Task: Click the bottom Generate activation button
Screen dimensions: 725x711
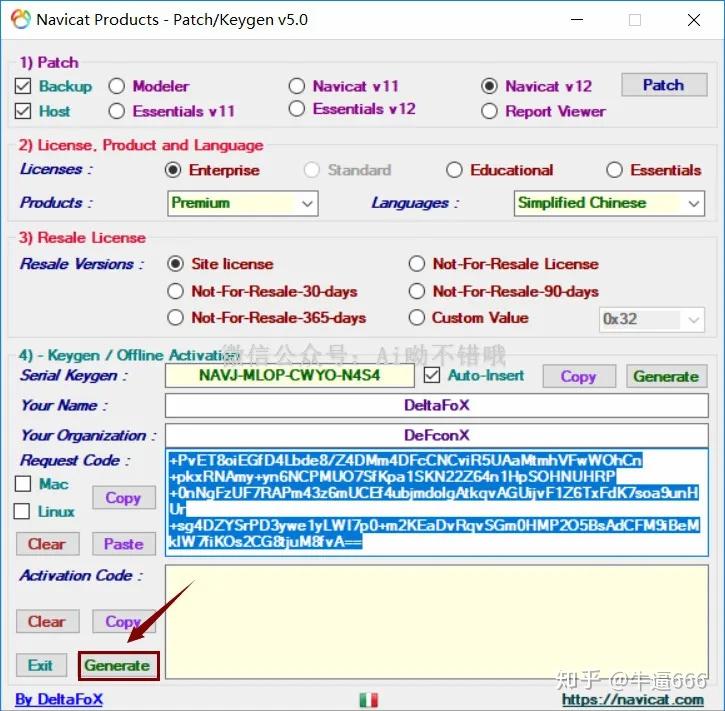Action: [x=118, y=666]
